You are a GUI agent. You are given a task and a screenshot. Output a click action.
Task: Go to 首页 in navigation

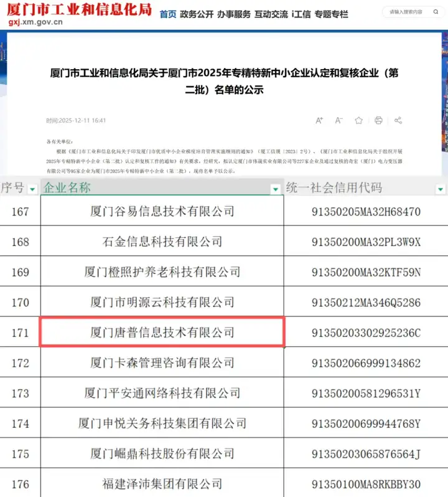[168, 14]
